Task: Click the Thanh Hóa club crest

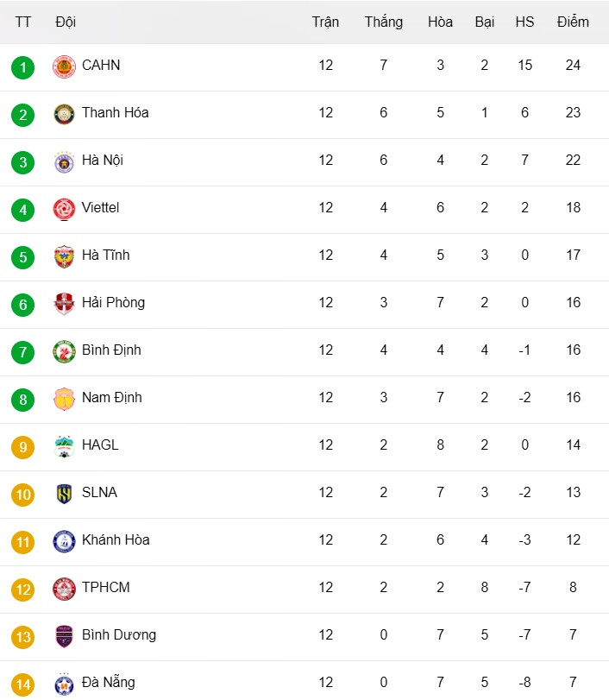Action: (64, 114)
